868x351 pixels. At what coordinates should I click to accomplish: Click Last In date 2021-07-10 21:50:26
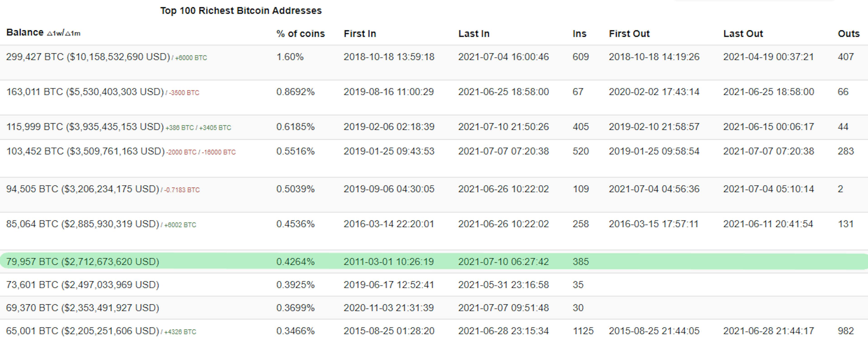tap(503, 127)
